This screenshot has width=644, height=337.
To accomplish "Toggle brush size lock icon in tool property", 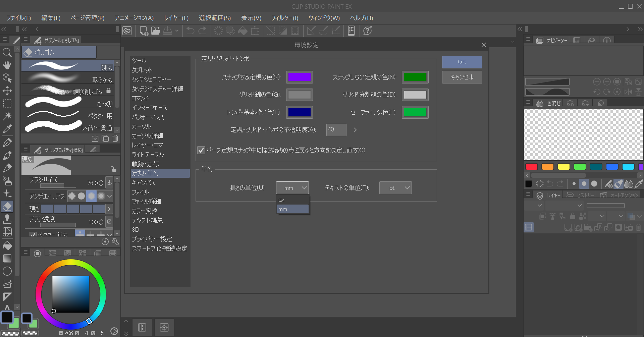I will (x=113, y=169).
